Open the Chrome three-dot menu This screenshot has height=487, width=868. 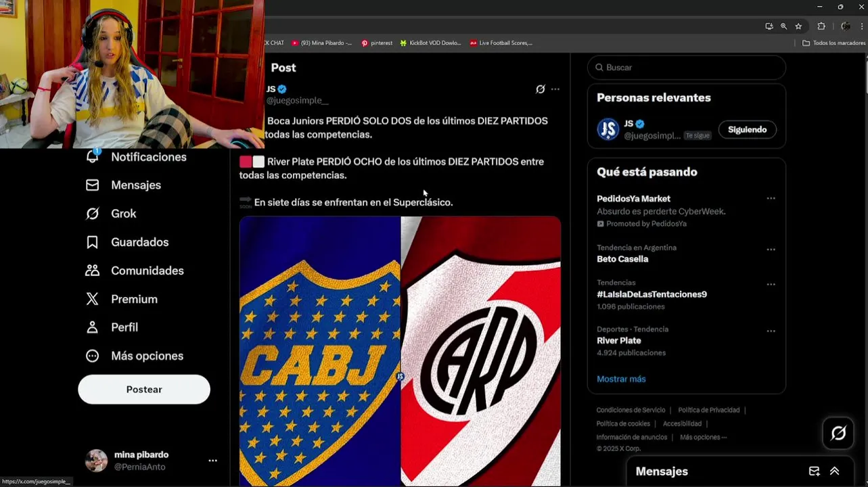pos(862,26)
